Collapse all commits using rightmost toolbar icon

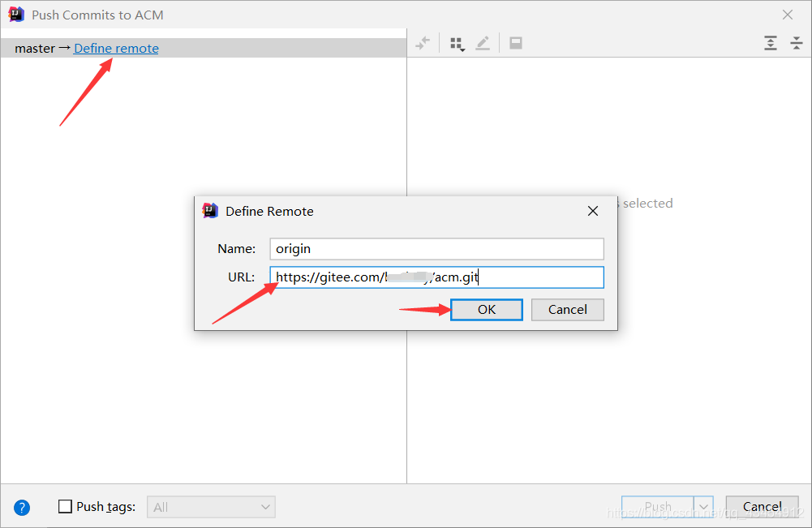pyautogui.click(x=796, y=42)
